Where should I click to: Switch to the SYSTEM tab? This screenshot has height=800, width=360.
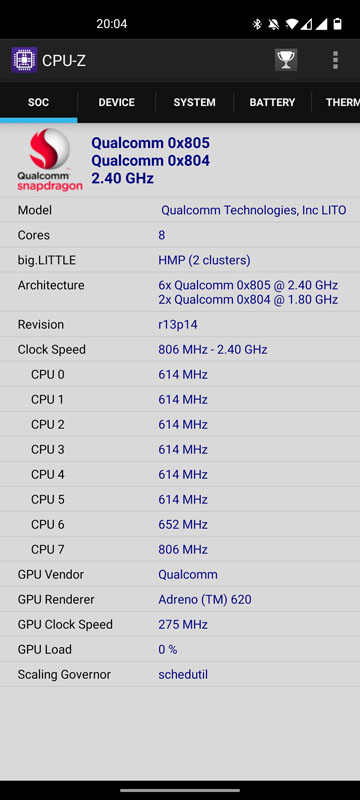tap(194, 102)
